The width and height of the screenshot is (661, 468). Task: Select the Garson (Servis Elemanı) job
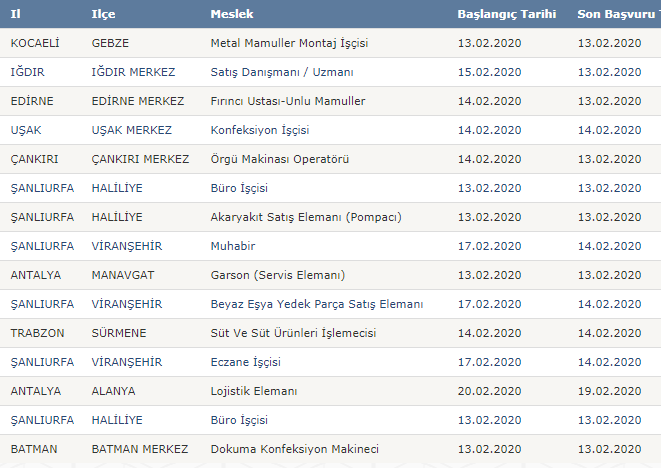[x=278, y=275]
